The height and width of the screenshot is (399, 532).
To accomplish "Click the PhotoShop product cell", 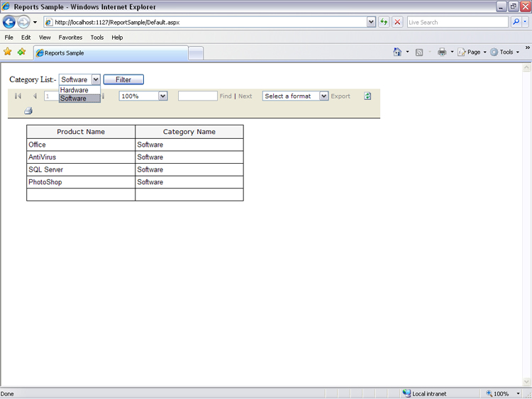I will (x=81, y=182).
